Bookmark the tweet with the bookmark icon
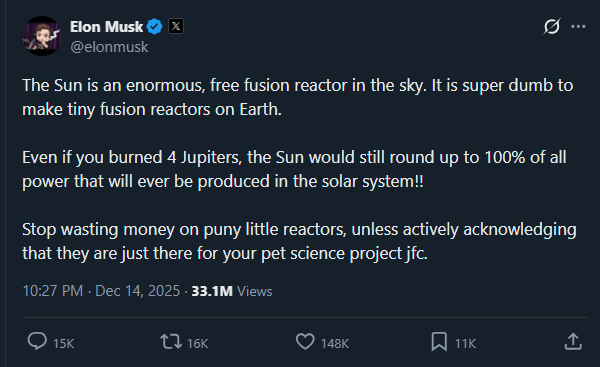This screenshot has height=367, width=600. (x=439, y=341)
